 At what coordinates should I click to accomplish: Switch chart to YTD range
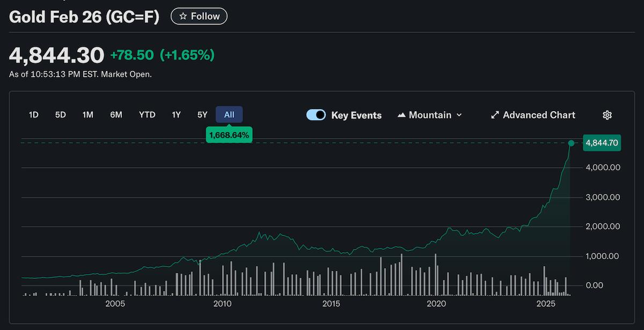click(147, 114)
